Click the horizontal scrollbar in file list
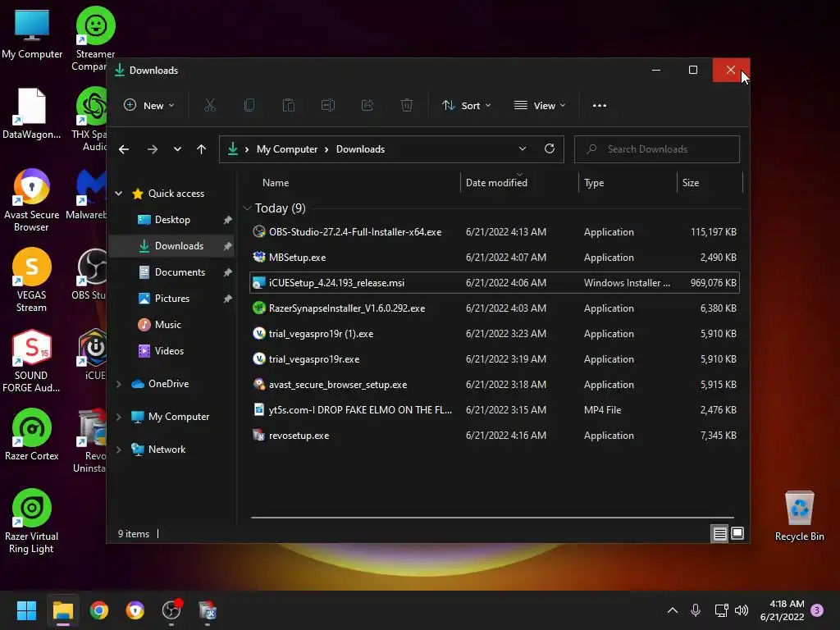Screen dimensions: 840x630 pyautogui.click(x=492, y=518)
